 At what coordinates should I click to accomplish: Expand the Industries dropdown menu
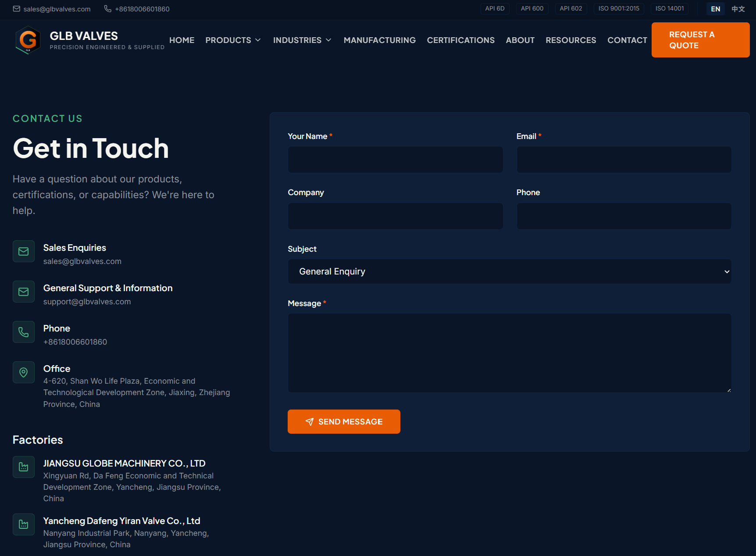tap(302, 40)
